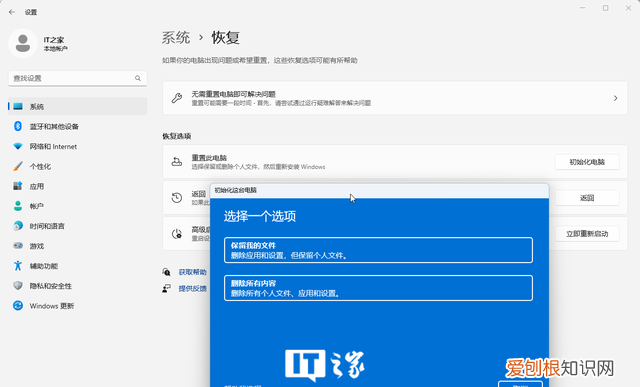
Task: Click the privacy shield icon
Action: click(x=18, y=285)
